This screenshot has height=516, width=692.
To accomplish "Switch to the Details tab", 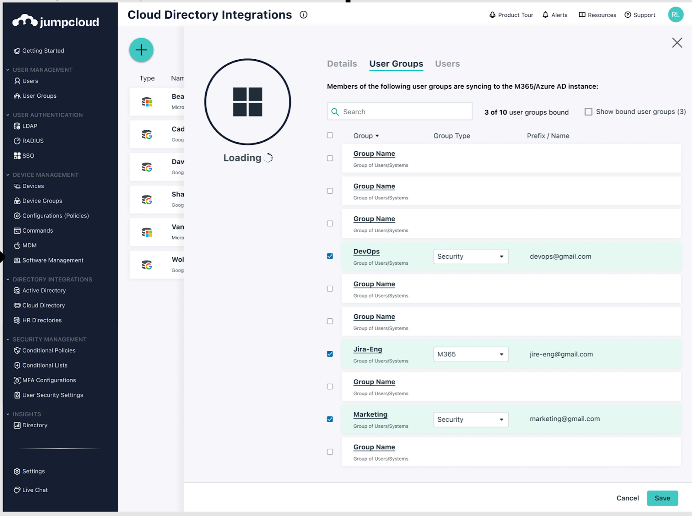I will pos(342,64).
